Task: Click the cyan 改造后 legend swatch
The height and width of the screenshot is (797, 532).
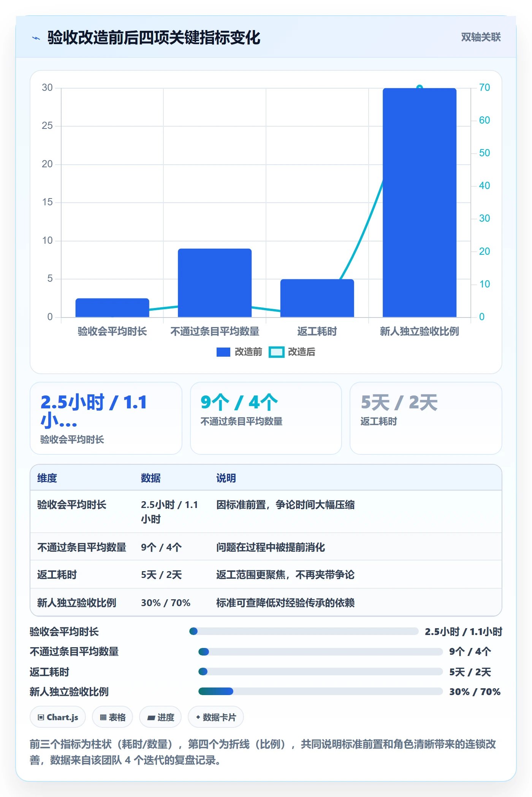Action: tap(276, 352)
